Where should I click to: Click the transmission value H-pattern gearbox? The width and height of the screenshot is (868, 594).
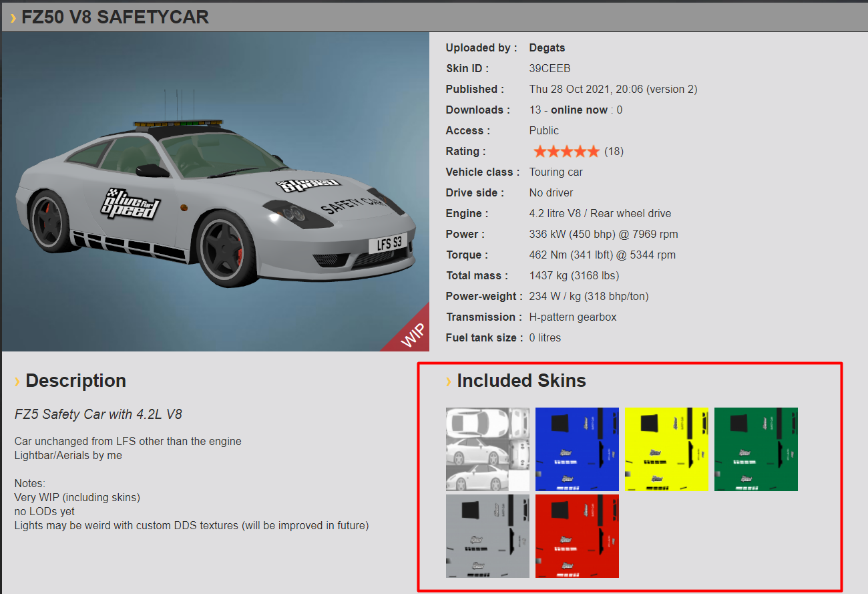click(573, 317)
